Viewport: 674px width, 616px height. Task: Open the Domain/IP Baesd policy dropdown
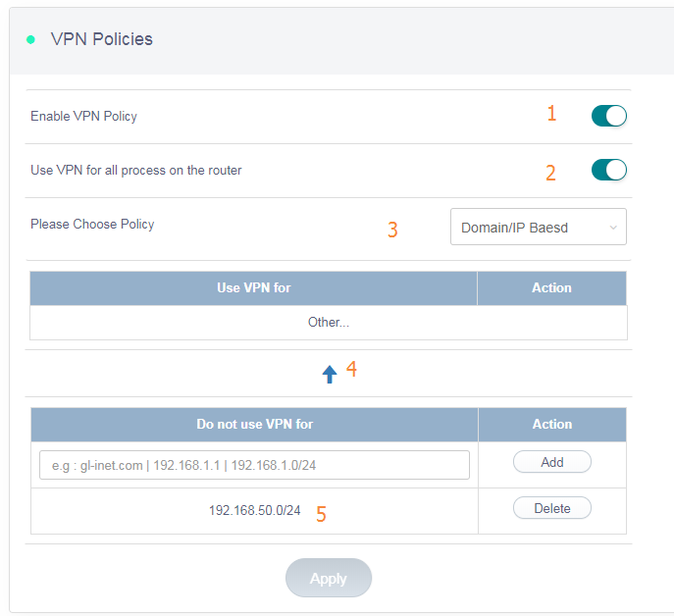(537, 228)
